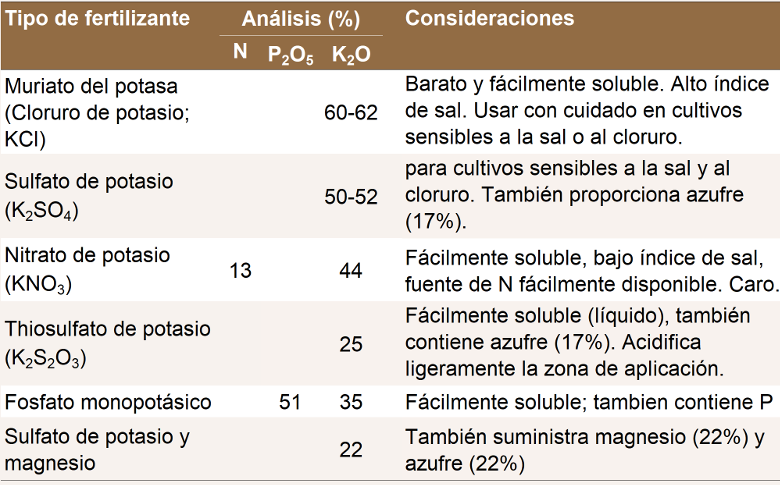The width and height of the screenshot is (780, 485).
Task: Click the K2O value 44
Action: (351, 270)
